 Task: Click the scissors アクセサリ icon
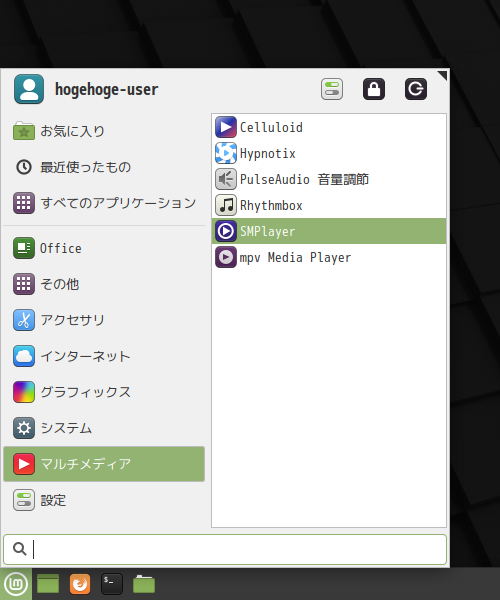(x=24, y=320)
